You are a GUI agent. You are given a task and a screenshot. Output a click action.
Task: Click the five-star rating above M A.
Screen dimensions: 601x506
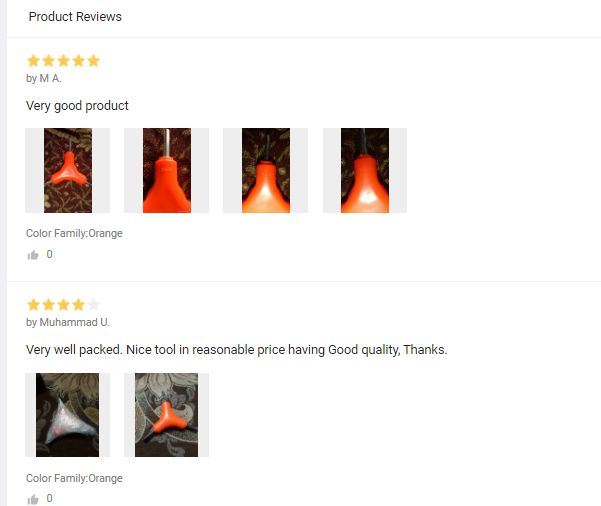[64, 61]
